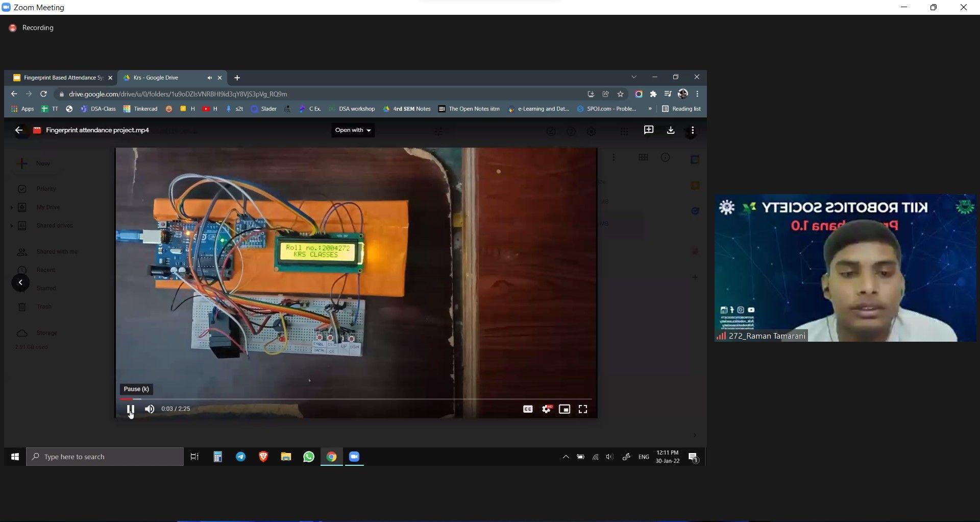Open the browser extensions puzzle icon

pos(653,94)
